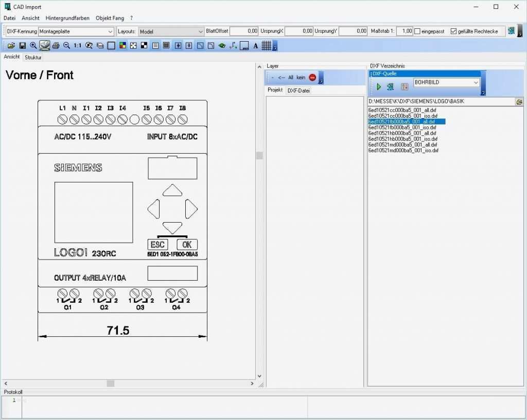Click the dark filled-page icon

[166, 45]
